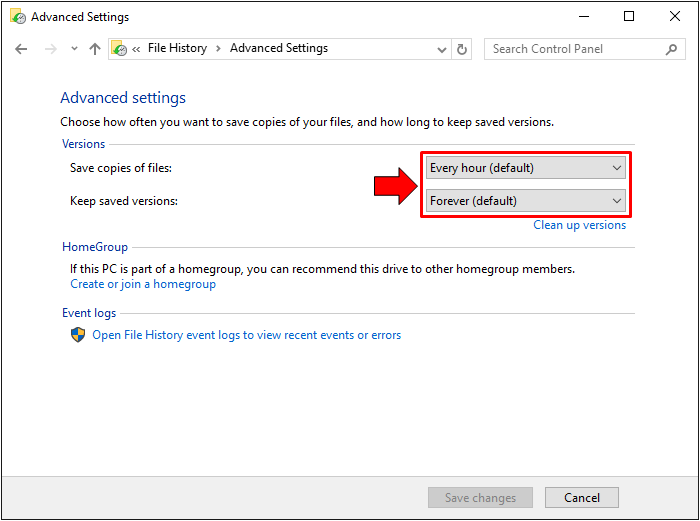The image size is (700, 521).
Task: Navigate up one level with Up arrow
Action: coord(95,49)
